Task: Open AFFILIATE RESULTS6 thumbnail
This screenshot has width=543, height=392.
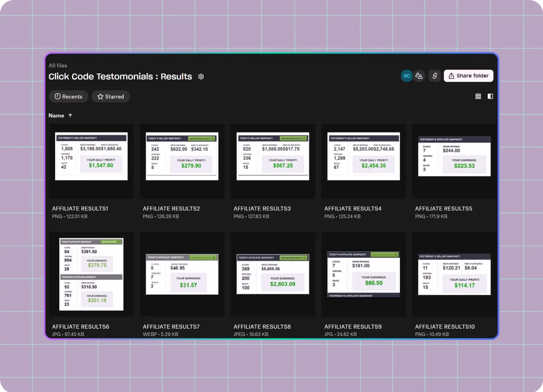Action: point(91,274)
